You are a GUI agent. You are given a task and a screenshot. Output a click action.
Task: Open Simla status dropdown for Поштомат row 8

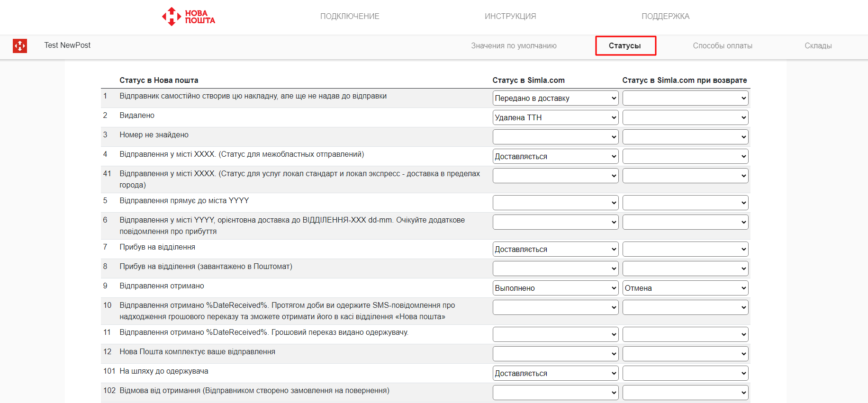pyautogui.click(x=556, y=269)
